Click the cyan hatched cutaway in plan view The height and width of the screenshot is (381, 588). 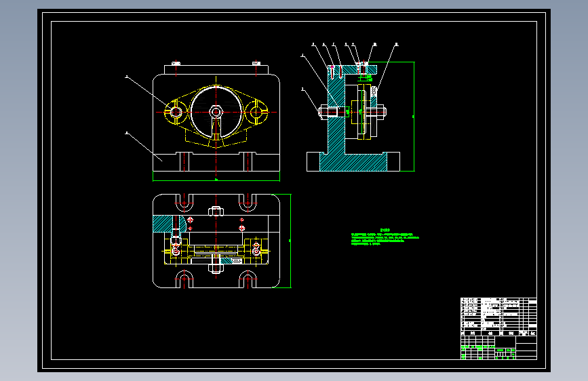(169, 224)
